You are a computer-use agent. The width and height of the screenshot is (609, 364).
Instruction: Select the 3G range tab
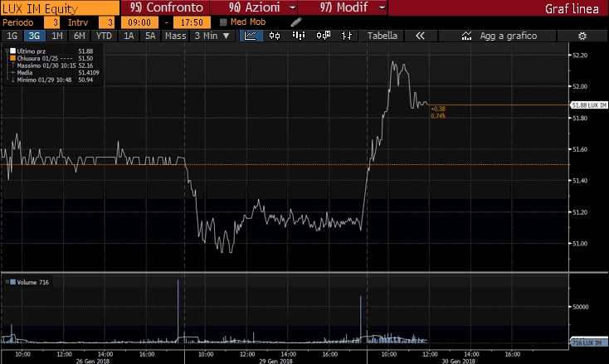click(x=34, y=36)
